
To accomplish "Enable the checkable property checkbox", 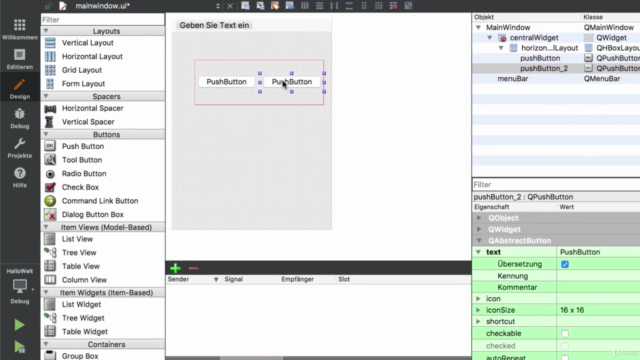I will click(x=565, y=333).
